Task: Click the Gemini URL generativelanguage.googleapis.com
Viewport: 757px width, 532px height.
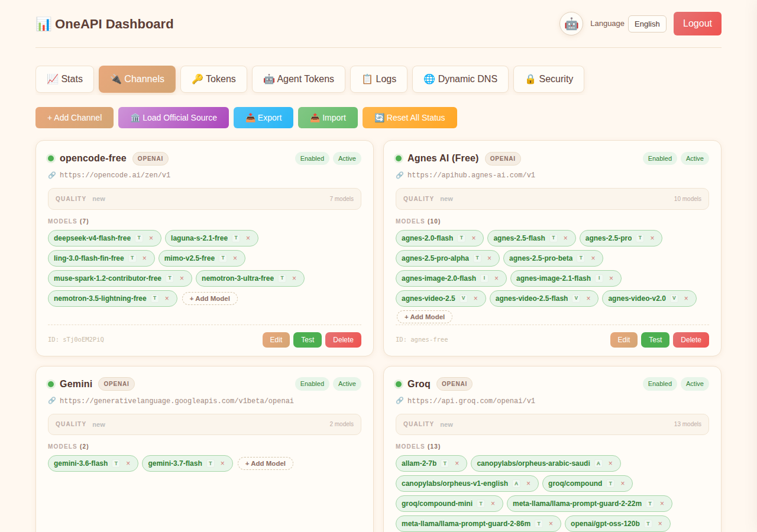Action: 177,401
